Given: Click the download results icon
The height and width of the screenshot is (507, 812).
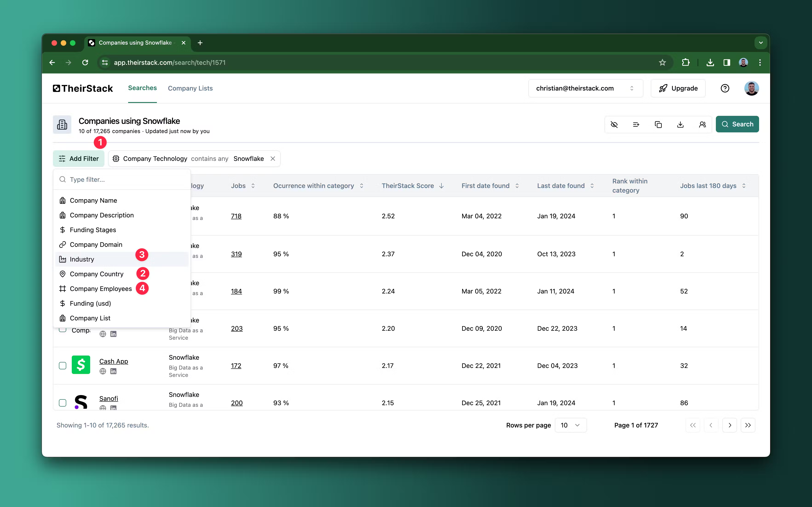Looking at the screenshot, I should [x=680, y=124].
